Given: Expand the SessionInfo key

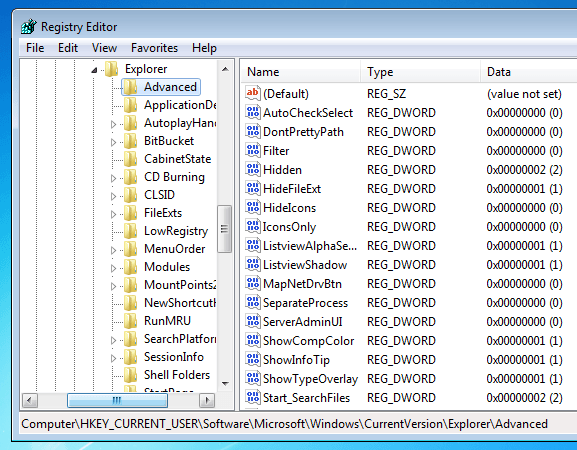Looking at the screenshot, I should coord(113,358).
